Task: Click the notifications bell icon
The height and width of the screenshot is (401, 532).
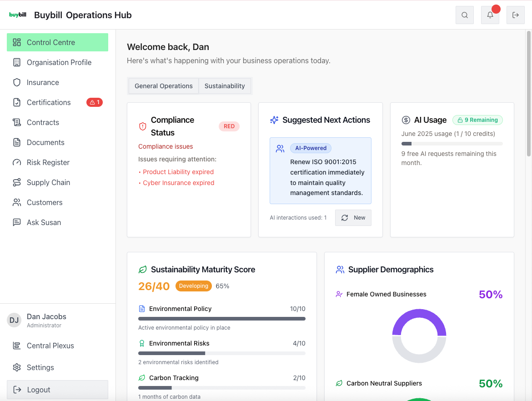Action: click(x=490, y=15)
